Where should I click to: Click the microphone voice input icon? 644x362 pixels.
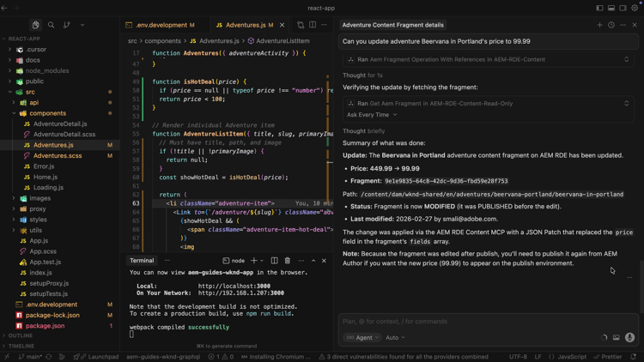(x=629, y=338)
